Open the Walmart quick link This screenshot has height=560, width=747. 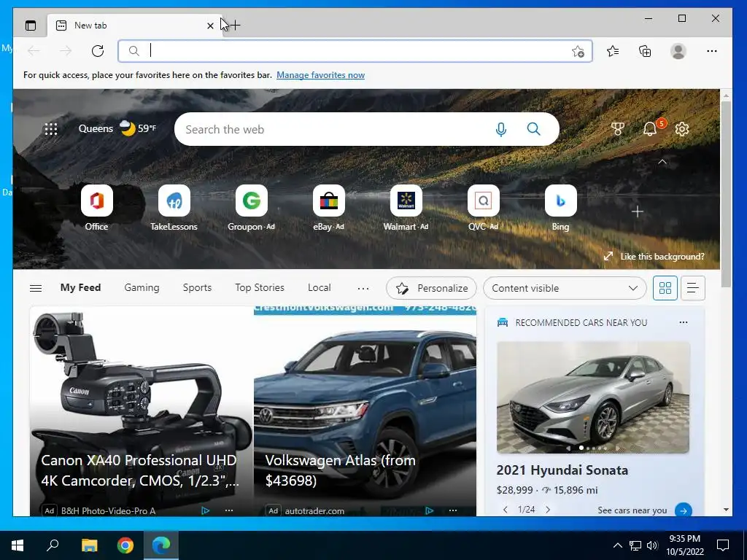(x=406, y=208)
